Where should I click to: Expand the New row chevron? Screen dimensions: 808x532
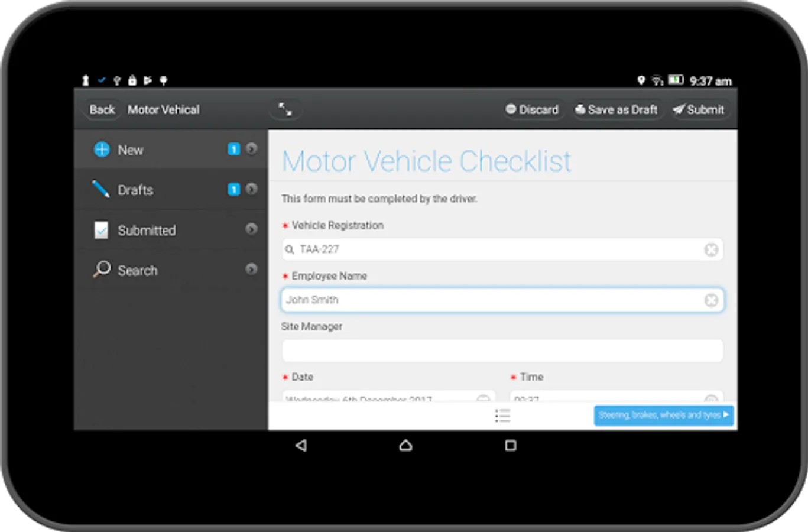click(x=251, y=149)
